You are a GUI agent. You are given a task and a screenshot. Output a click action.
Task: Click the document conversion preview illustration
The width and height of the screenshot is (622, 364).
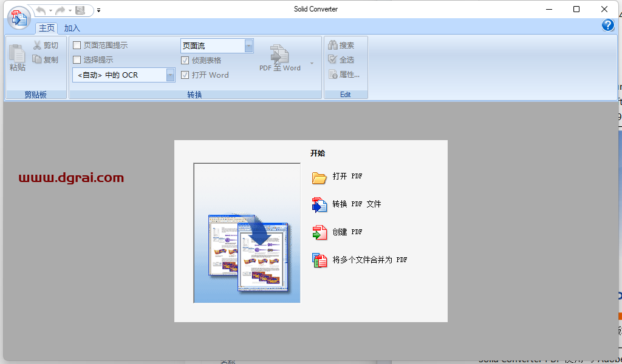(x=247, y=233)
